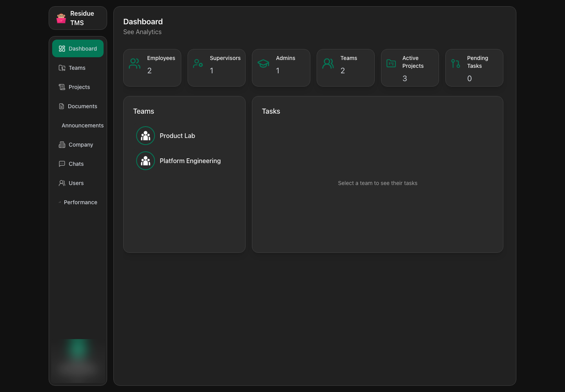Click the Pending Tasks count value 0
The width and height of the screenshot is (565, 392).
tap(470, 78)
